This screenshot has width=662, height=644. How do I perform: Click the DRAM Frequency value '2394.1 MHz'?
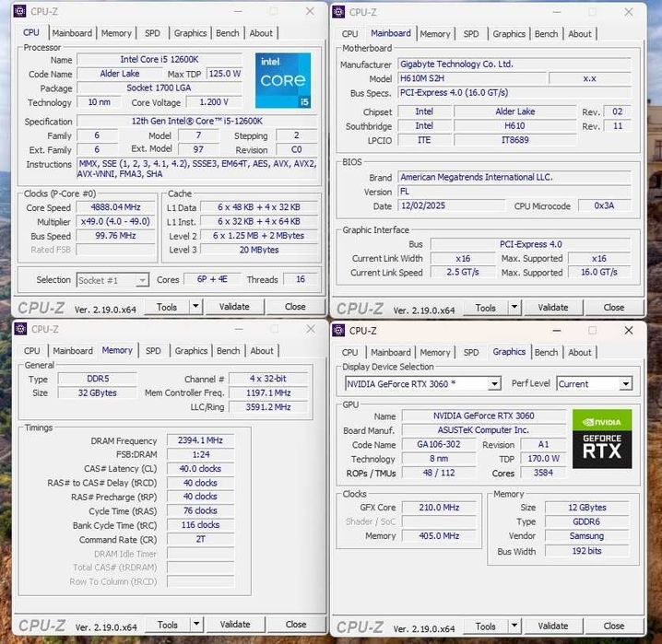tap(200, 440)
